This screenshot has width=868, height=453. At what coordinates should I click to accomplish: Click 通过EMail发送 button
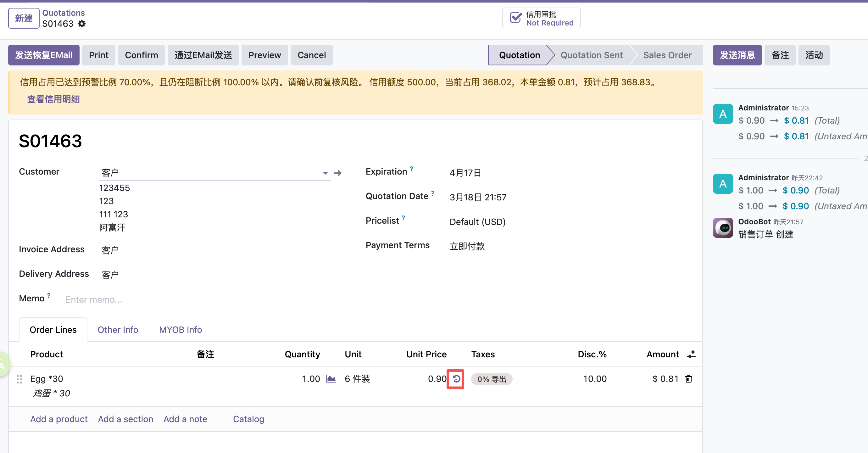[203, 55]
